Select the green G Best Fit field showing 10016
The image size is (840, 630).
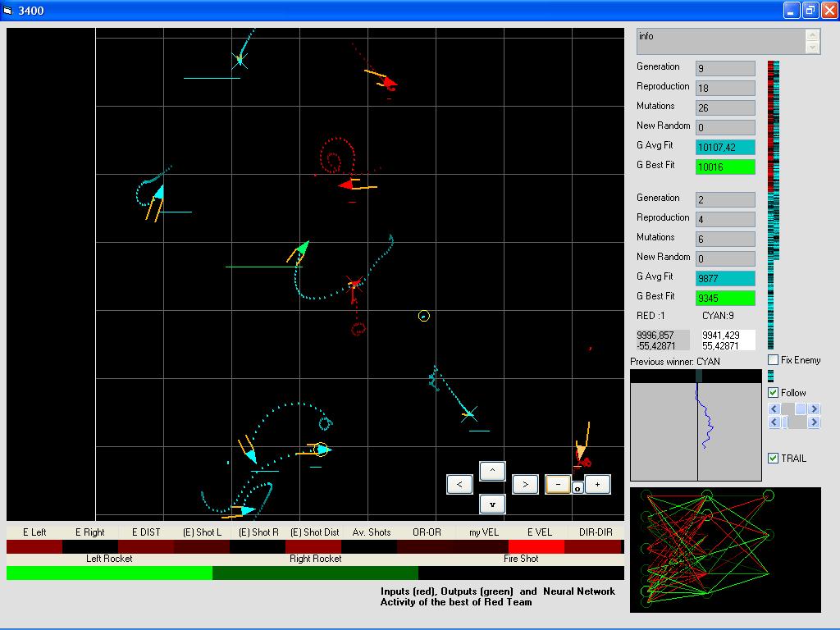[x=725, y=167]
